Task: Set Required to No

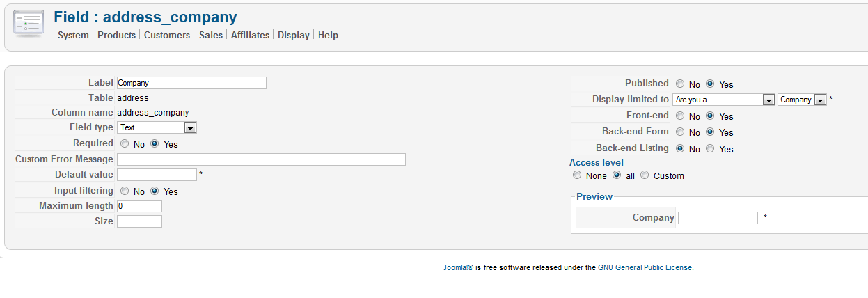Action: tap(125, 144)
